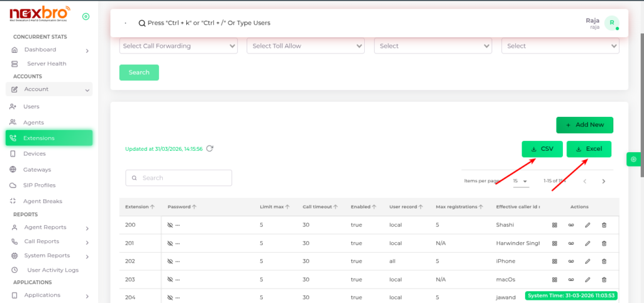The width and height of the screenshot is (644, 303).
Task: Reveal password for extension 200
Action: click(170, 225)
